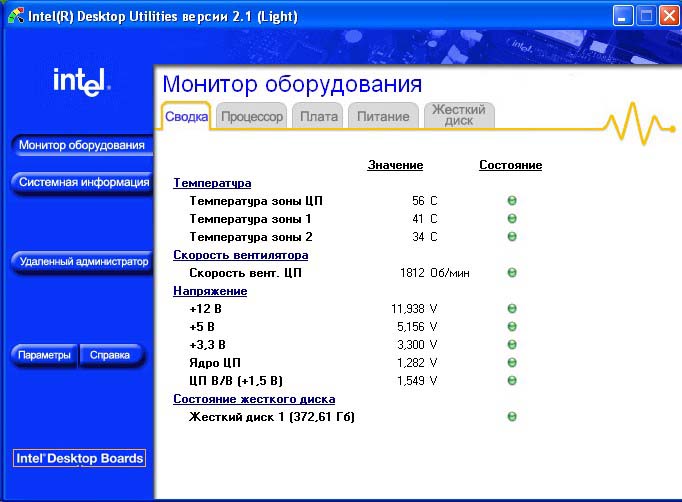Click status indicator for +5 В voltage
The width and height of the screenshot is (682, 502).
tap(512, 327)
